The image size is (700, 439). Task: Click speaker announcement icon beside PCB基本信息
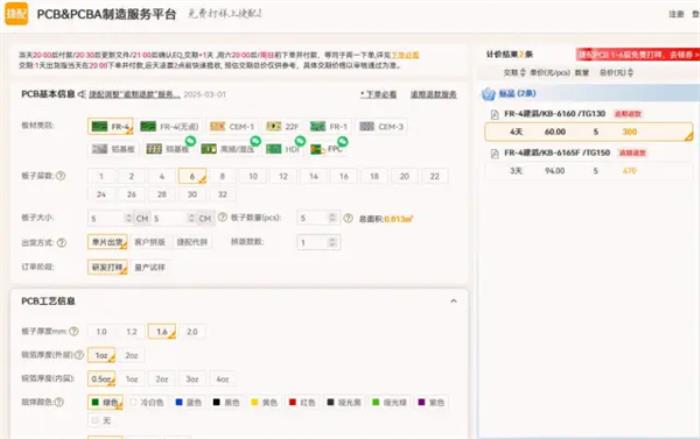[81, 94]
